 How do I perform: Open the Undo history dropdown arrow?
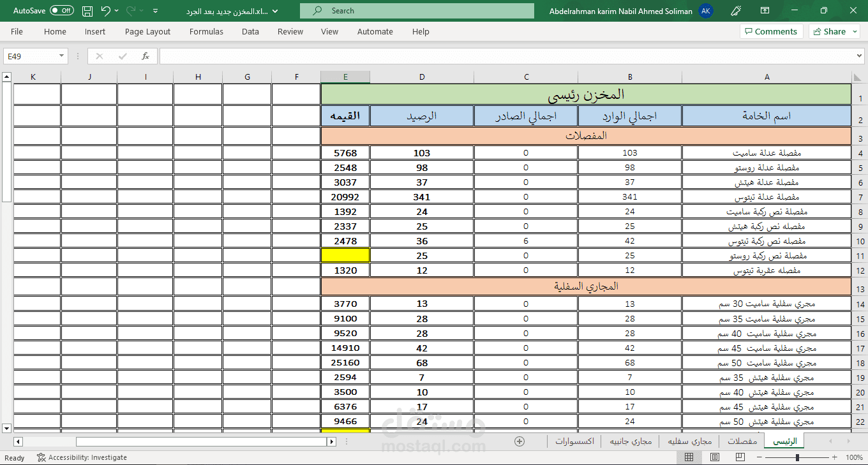[117, 11]
